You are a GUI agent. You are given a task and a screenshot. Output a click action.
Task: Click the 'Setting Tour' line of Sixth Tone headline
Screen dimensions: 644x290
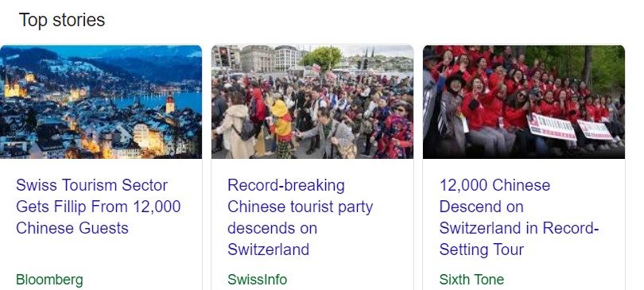(x=481, y=249)
